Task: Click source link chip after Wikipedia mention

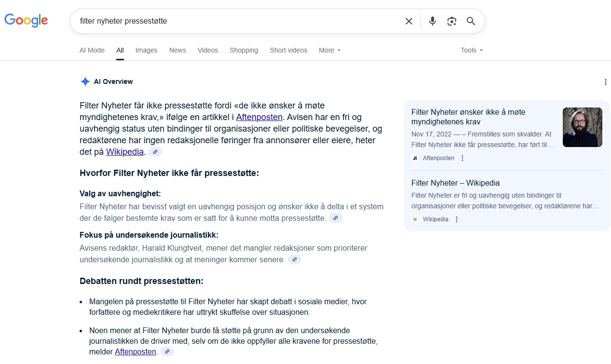Action: point(155,152)
